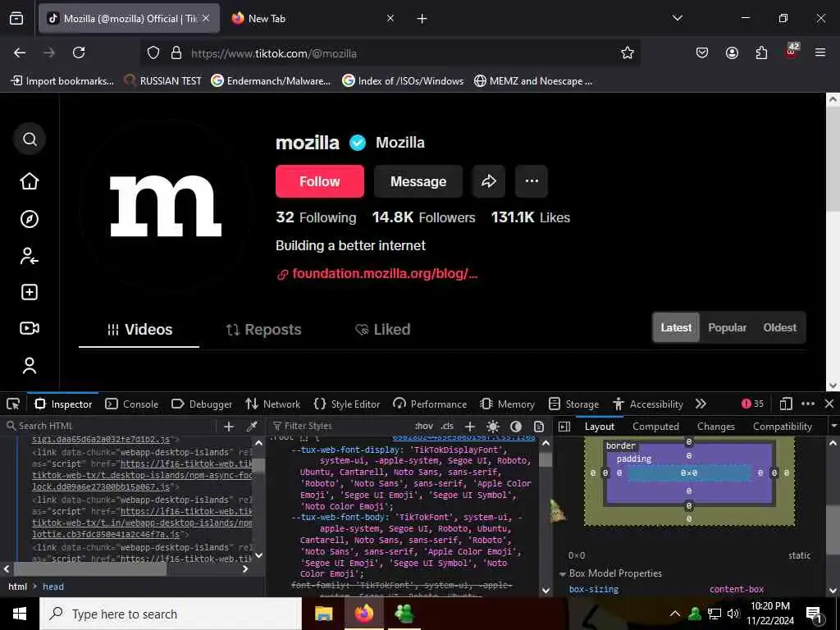Open the Following people icon in sidebar

pyautogui.click(x=30, y=256)
